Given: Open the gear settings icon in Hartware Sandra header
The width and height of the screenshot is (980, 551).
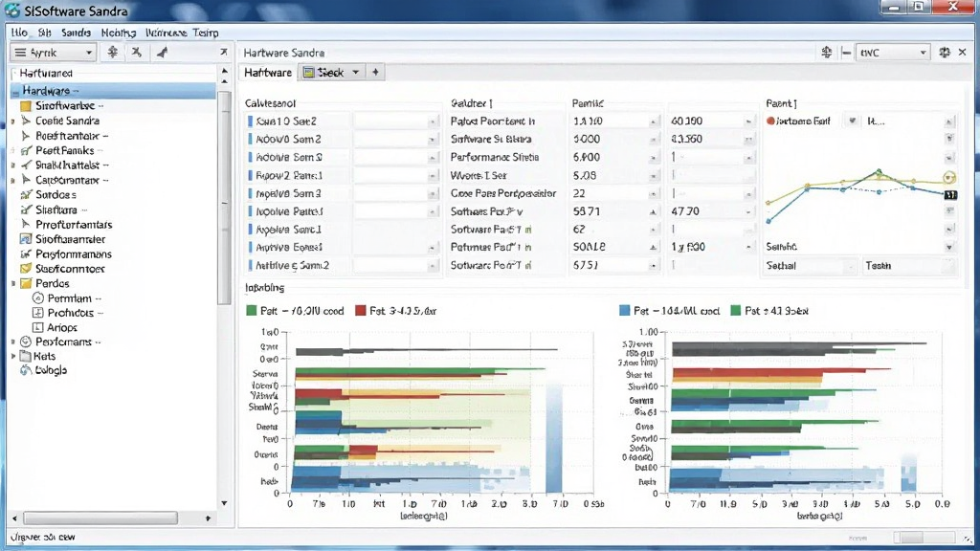Looking at the screenshot, I should pos(945,53).
